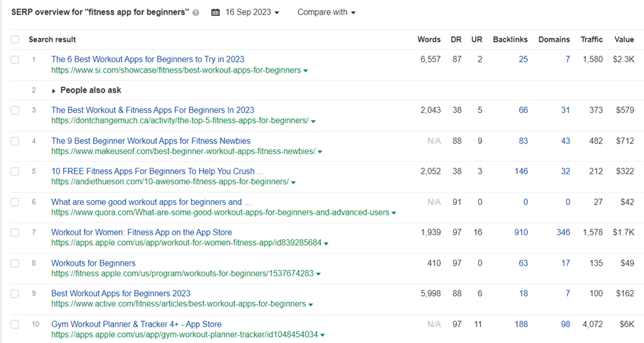644x343 pixels.
Task: Click domains count 98 for Gym Workout Planner
Action: pos(565,324)
